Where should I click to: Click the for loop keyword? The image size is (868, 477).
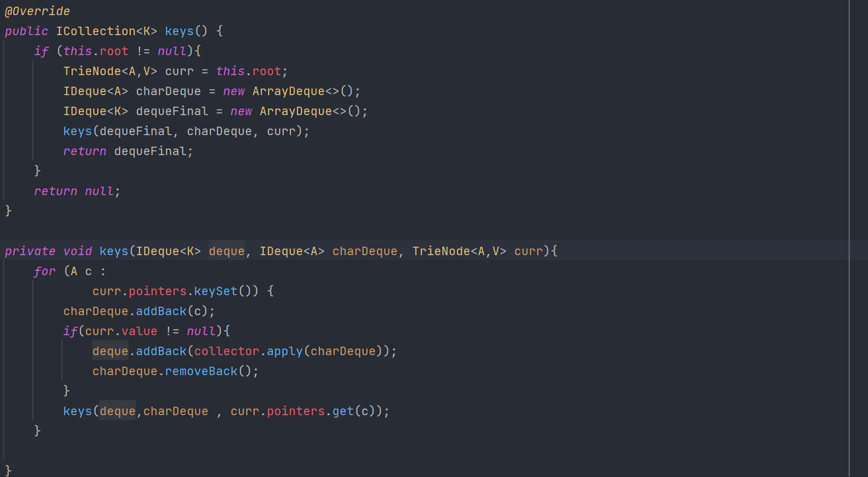point(44,271)
